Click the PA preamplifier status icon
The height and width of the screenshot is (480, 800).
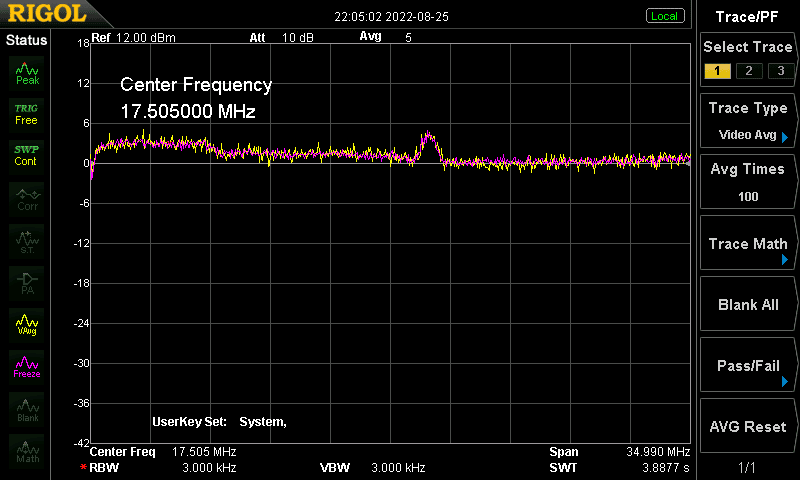(x=27, y=283)
